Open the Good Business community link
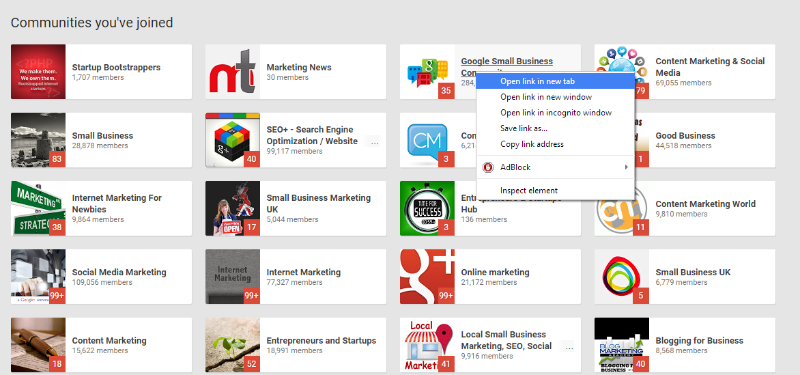This screenshot has height=375, width=800. [685, 136]
